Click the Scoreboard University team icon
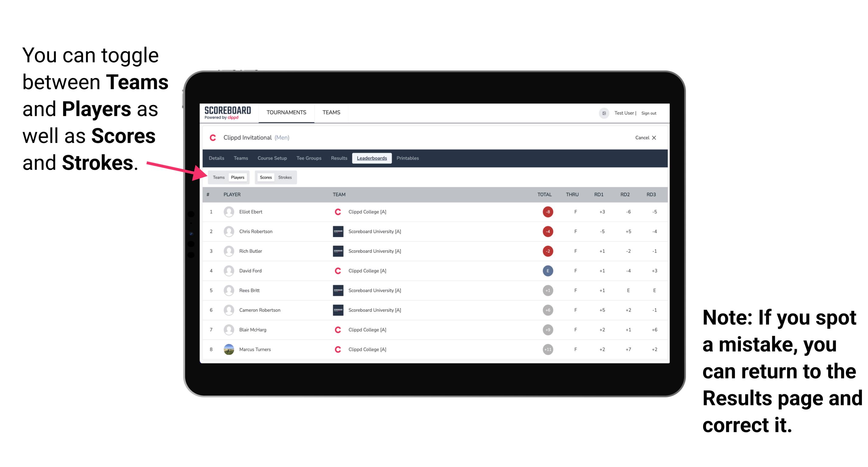The height and width of the screenshot is (467, 868). click(336, 232)
